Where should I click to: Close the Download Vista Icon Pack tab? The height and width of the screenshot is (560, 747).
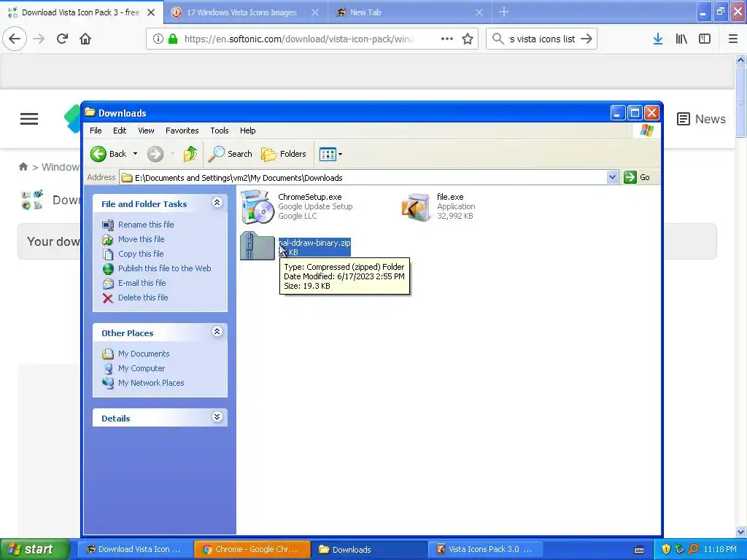(x=151, y=12)
